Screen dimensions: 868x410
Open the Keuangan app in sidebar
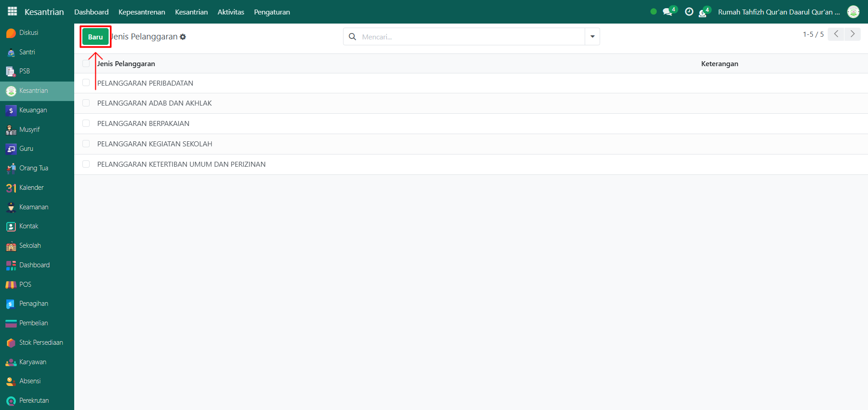point(33,110)
